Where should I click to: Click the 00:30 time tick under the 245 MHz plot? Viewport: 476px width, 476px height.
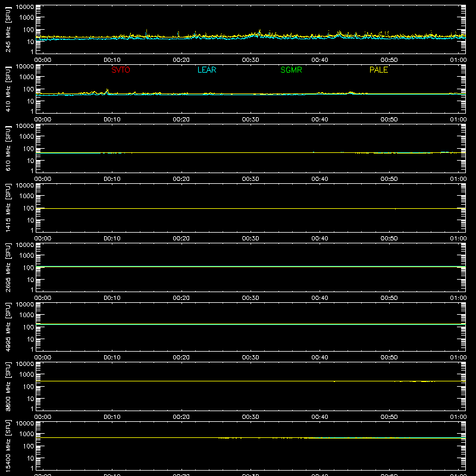pyautogui.click(x=250, y=60)
